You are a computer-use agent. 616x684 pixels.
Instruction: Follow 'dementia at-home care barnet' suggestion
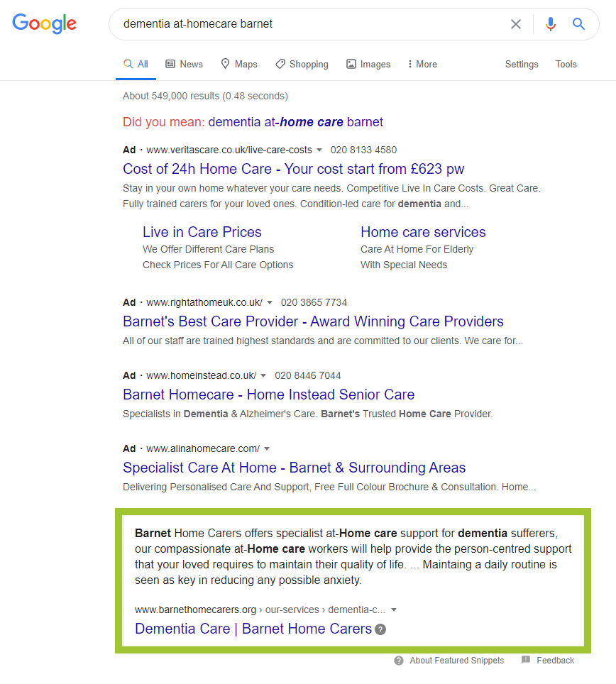(295, 122)
